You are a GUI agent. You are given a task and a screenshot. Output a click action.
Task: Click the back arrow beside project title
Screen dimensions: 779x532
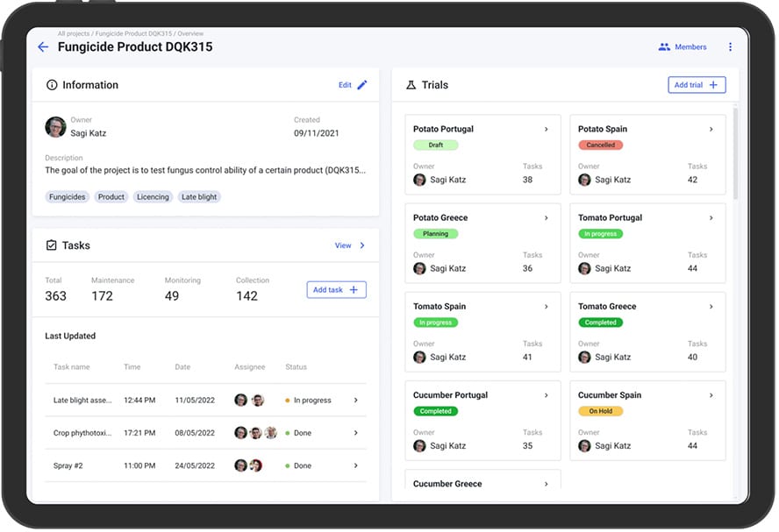coord(43,47)
